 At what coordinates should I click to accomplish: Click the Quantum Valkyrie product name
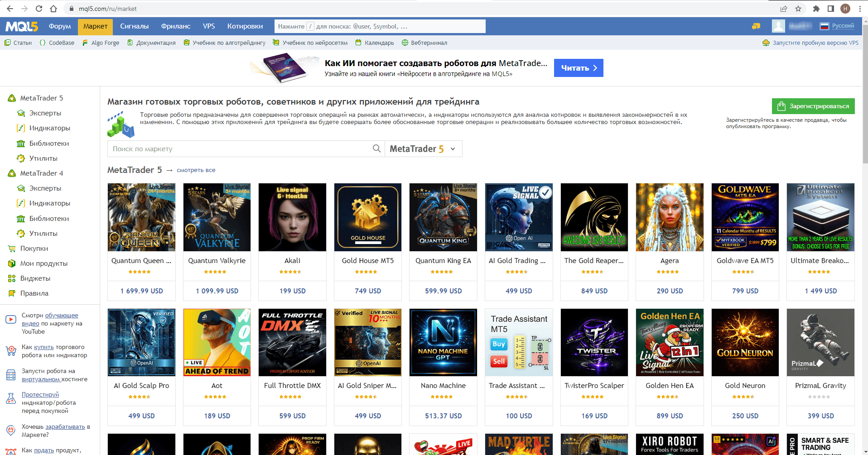217,261
